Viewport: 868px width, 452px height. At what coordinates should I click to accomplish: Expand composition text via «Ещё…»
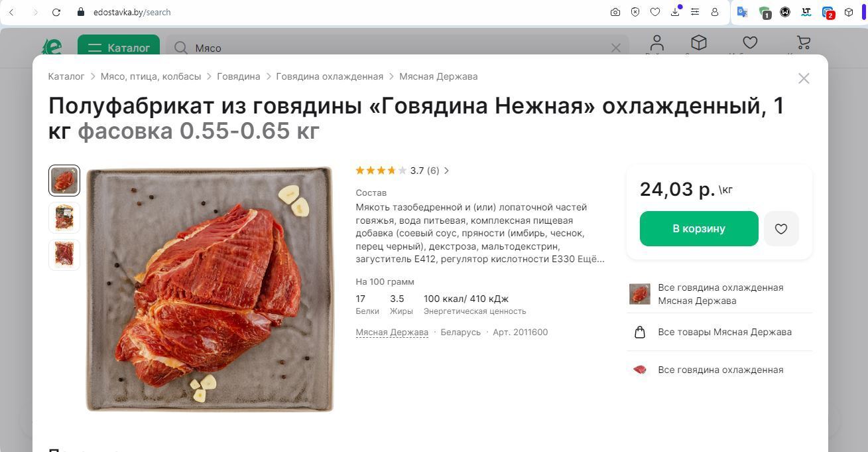[591, 259]
